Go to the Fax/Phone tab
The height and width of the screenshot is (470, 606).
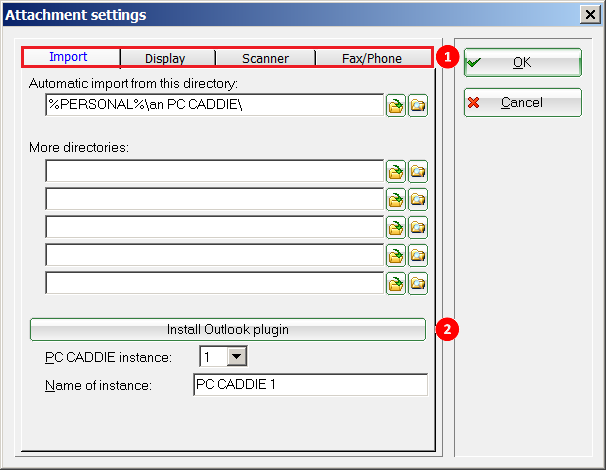pyautogui.click(x=371, y=59)
